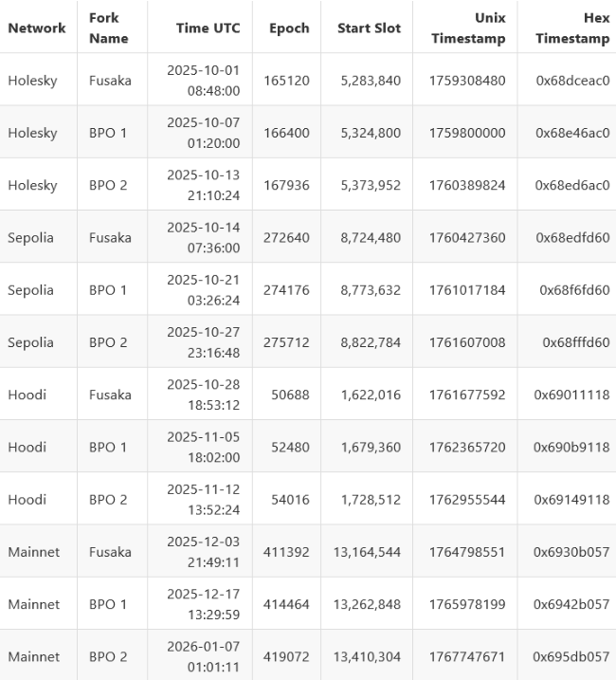Select hex timestamp 0x68f6fd60
This screenshot has width=616, height=680.
coord(574,289)
